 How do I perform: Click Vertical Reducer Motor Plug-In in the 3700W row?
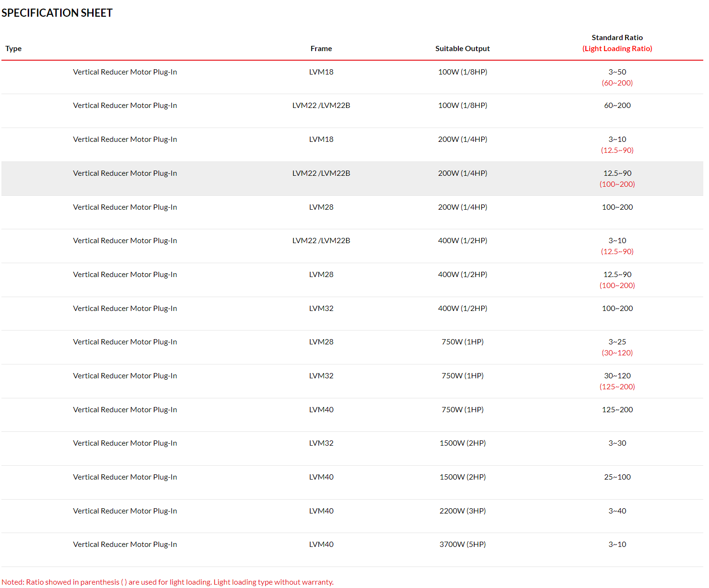pyautogui.click(x=125, y=545)
